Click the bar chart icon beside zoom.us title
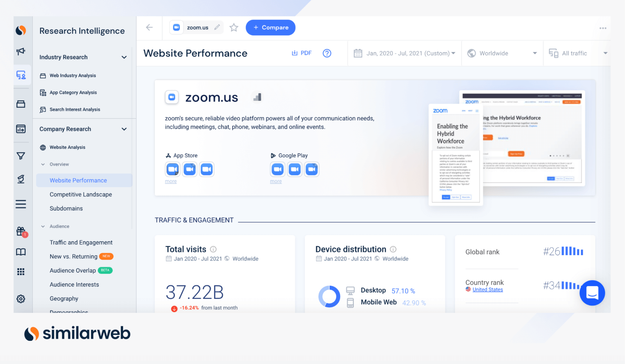Image resolution: width=625 pixels, height=364 pixels. pyautogui.click(x=257, y=97)
